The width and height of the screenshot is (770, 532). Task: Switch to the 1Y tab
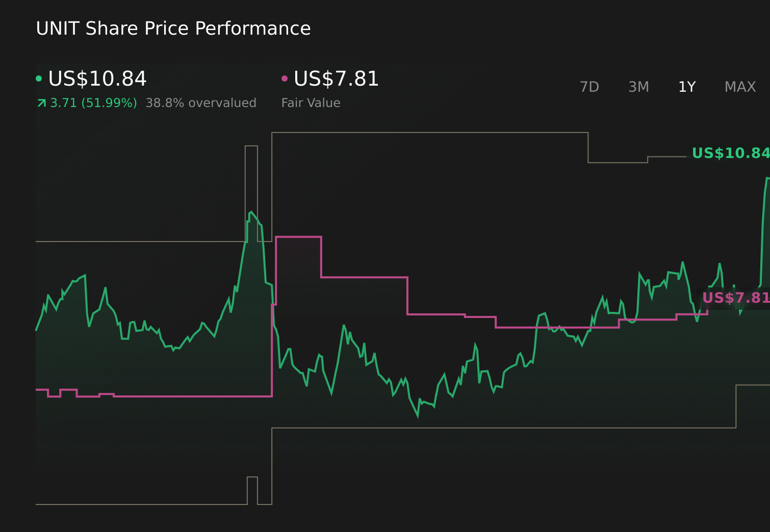click(x=686, y=87)
